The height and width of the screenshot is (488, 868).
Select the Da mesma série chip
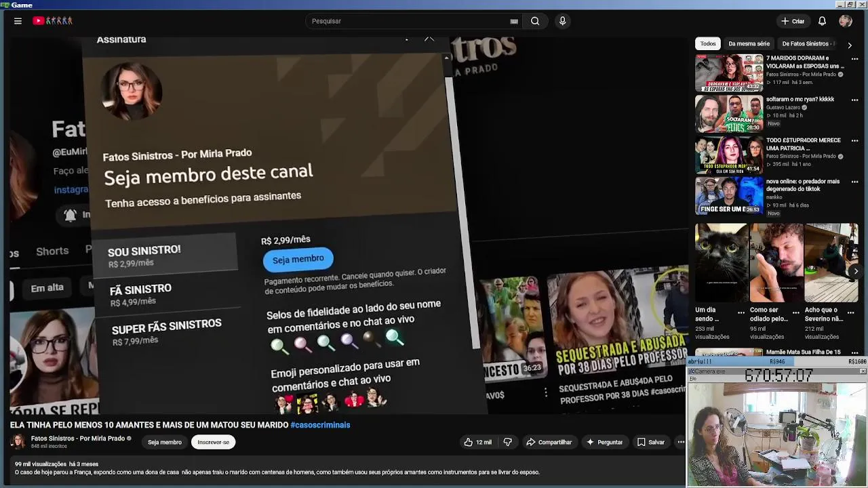749,43
